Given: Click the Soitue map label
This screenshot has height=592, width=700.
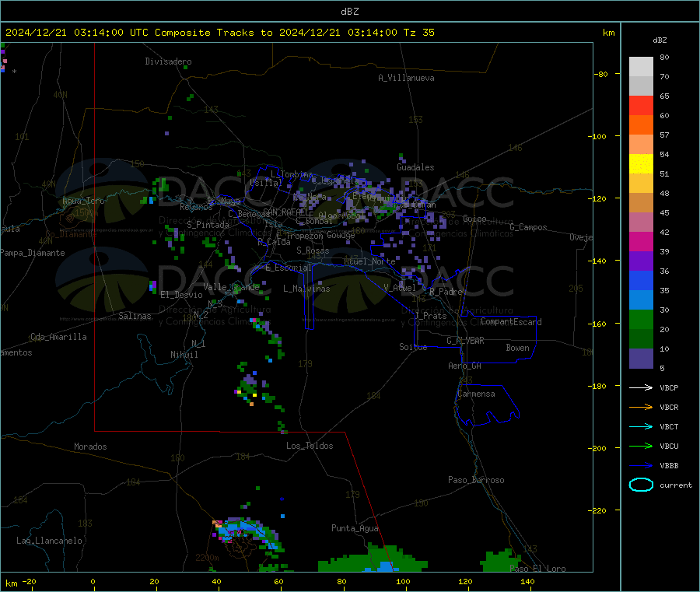Looking at the screenshot, I should click(413, 347).
